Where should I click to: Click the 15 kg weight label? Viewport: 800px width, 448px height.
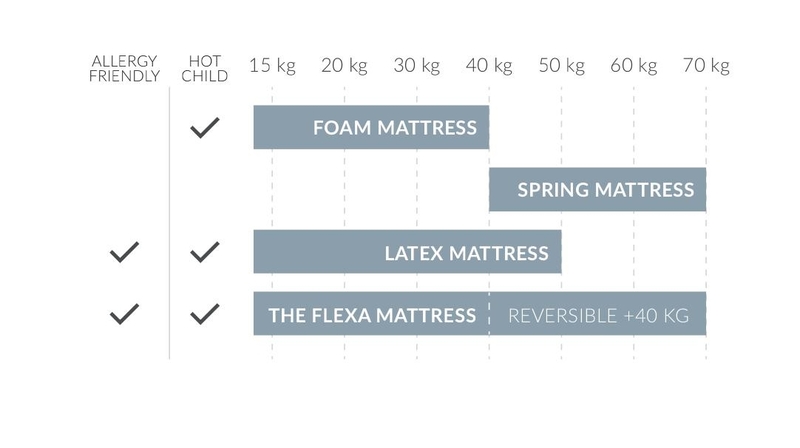[272, 66]
